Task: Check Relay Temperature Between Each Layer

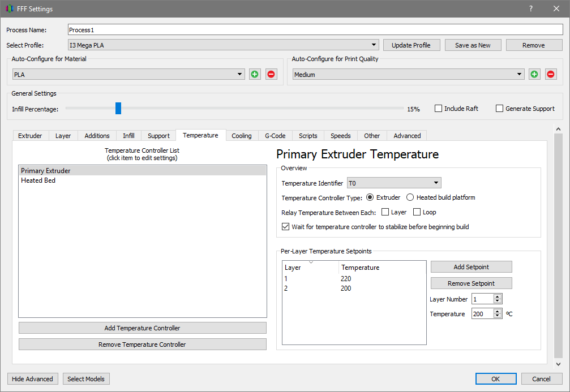Action: point(385,212)
